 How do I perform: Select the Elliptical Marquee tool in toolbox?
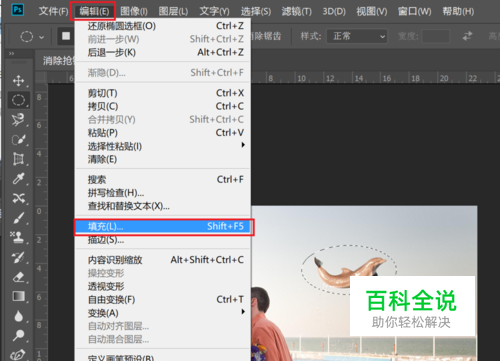[18, 100]
